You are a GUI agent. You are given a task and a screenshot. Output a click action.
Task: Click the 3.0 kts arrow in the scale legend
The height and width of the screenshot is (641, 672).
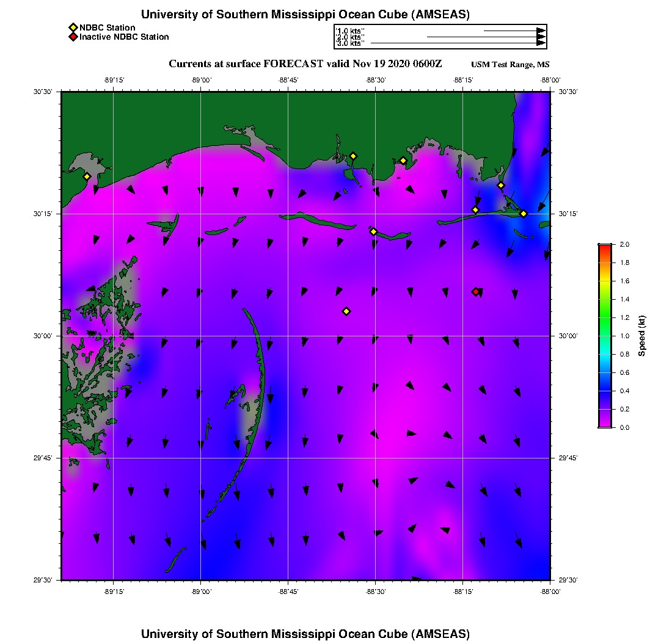pos(457,43)
